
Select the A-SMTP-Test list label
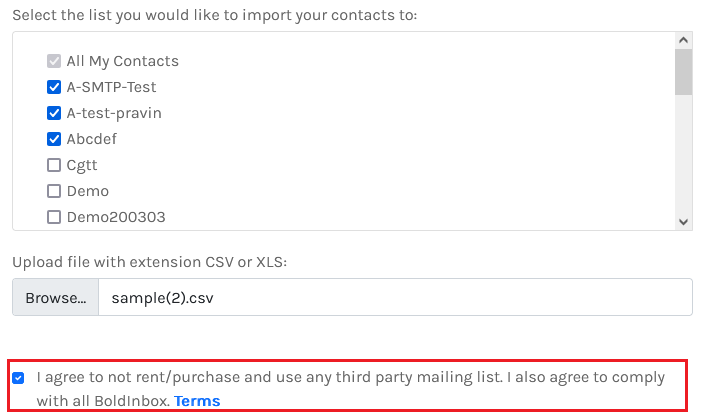111,87
